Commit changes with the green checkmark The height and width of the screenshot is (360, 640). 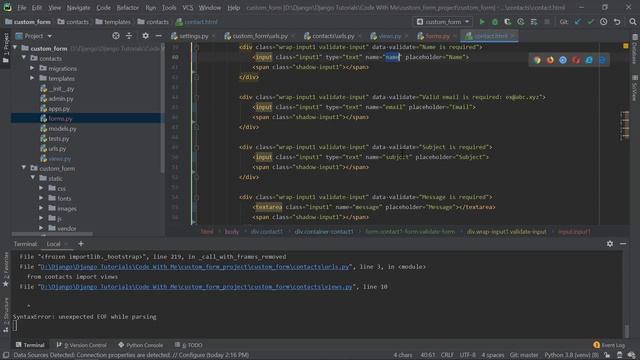pos(590,22)
